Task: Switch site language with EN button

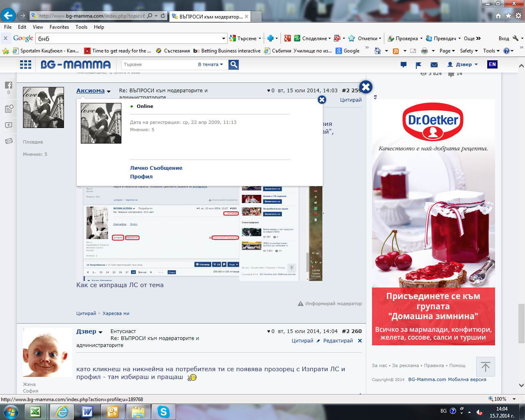Action: pyautogui.click(x=492, y=64)
